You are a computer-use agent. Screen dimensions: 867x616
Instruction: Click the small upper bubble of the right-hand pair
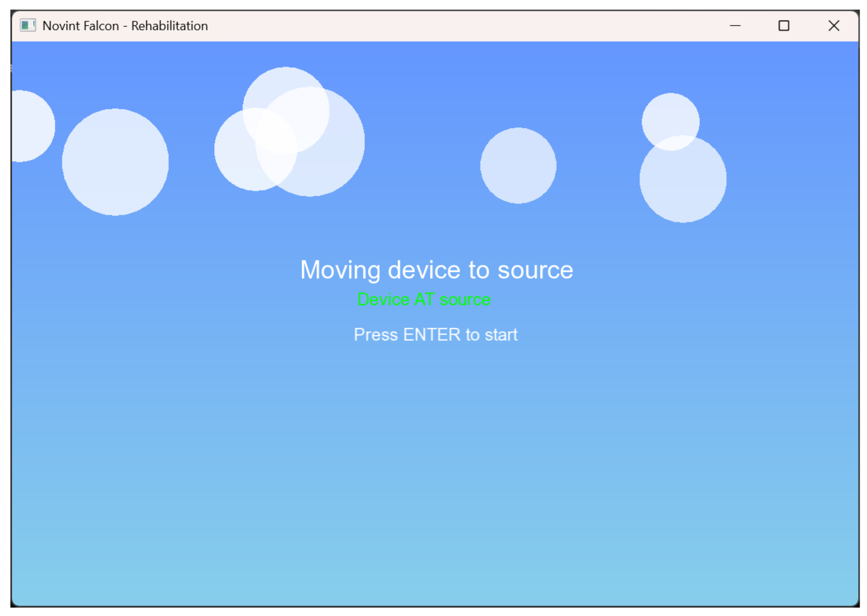[x=670, y=115]
